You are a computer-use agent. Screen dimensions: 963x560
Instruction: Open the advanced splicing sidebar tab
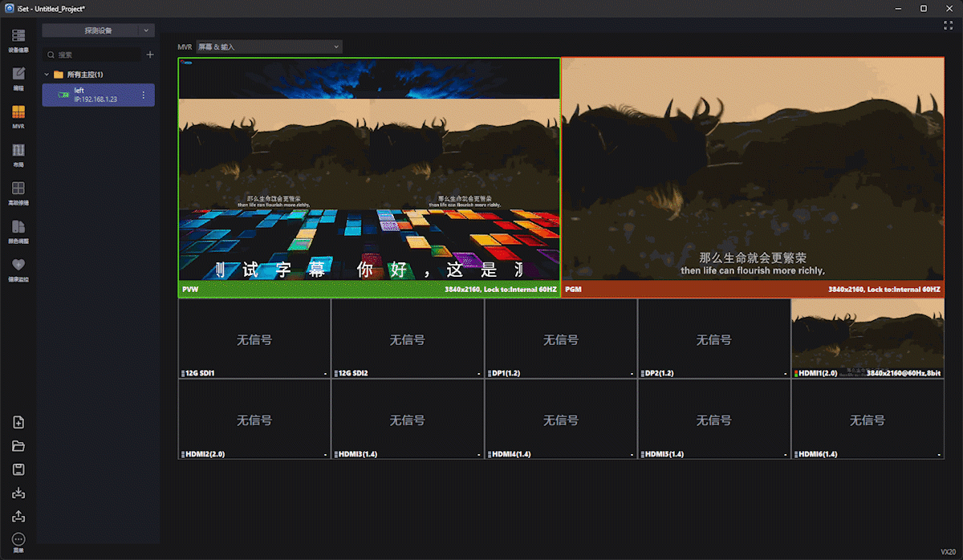(x=18, y=192)
